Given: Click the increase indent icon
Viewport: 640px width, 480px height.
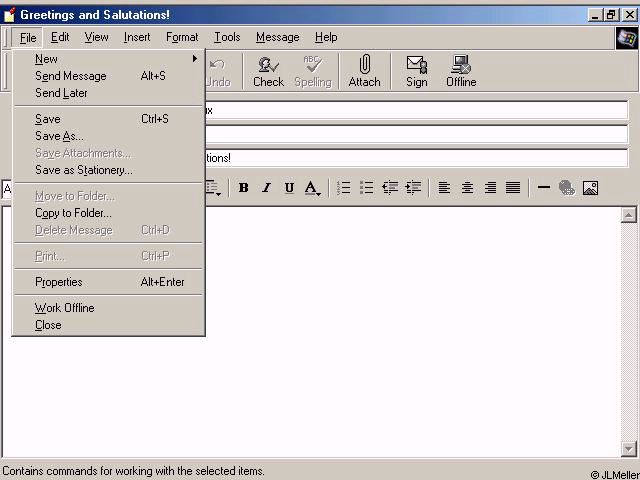Looking at the screenshot, I should [413, 188].
